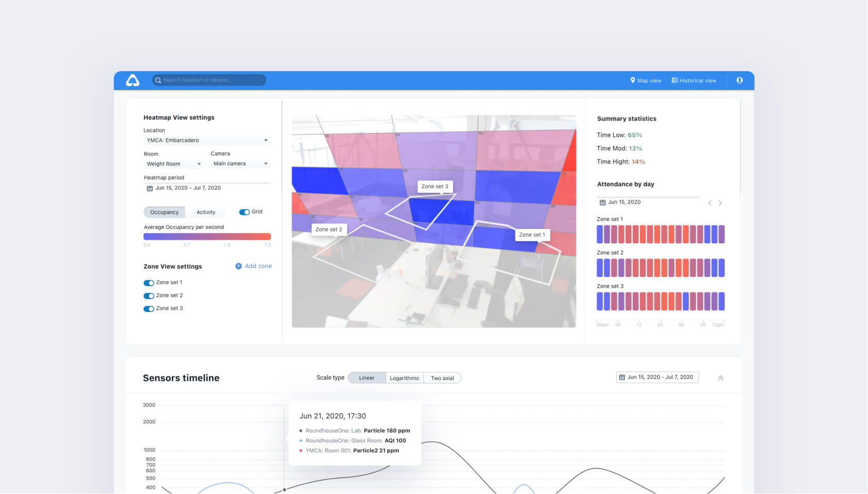Click the RoundhouseOne: Glass Room tooltip entry
This screenshot has height=494, width=868.
(352, 441)
